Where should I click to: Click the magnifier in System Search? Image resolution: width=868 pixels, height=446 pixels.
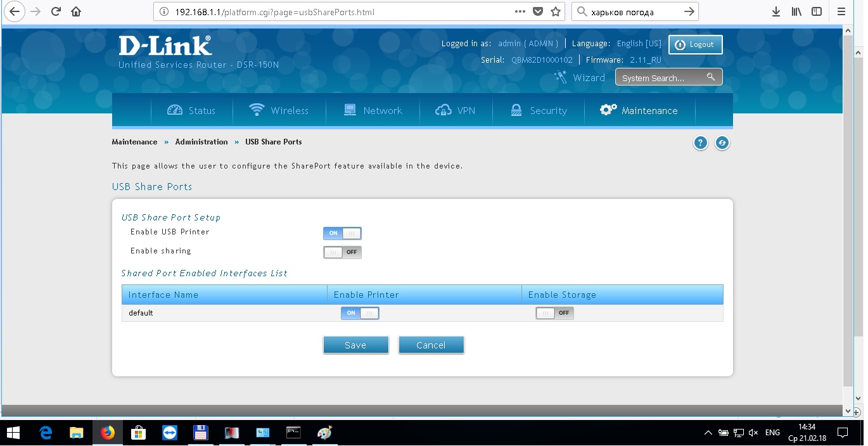click(x=711, y=77)
